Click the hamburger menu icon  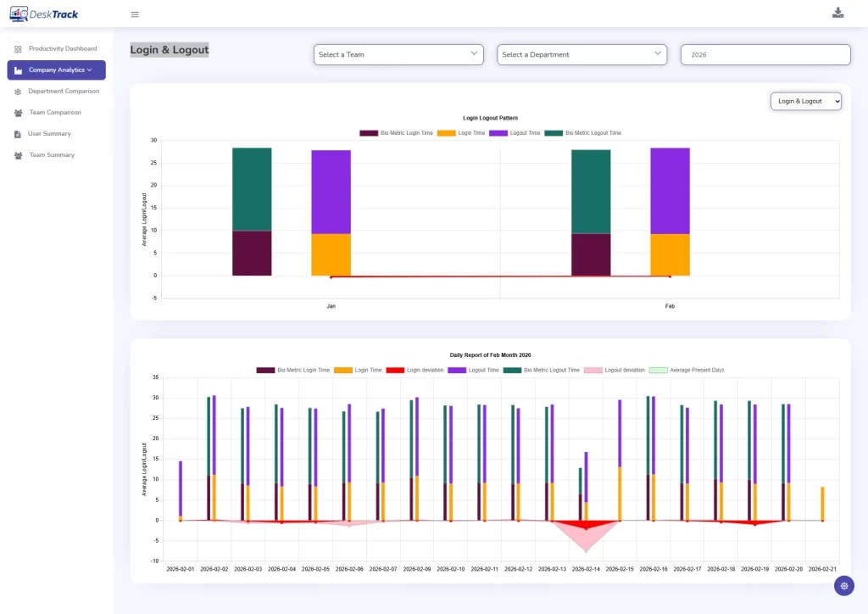click(135, 14)
